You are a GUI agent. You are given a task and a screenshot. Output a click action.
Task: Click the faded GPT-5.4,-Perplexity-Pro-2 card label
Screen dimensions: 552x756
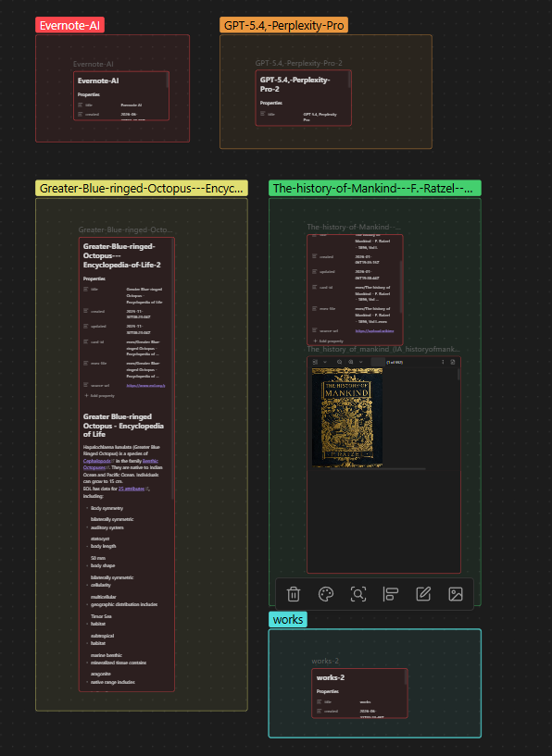(298, 63)
